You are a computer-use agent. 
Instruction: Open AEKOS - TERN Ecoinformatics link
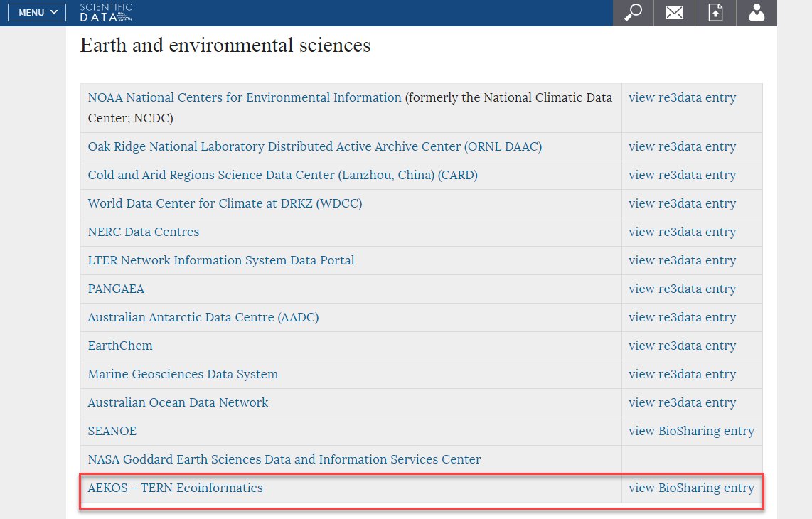(175, 488)
